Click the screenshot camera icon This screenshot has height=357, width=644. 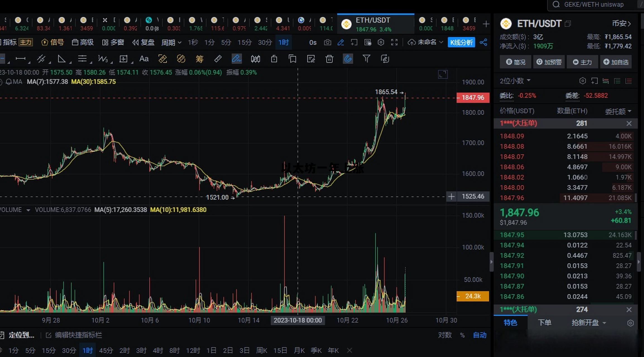(x=327, y=42)
